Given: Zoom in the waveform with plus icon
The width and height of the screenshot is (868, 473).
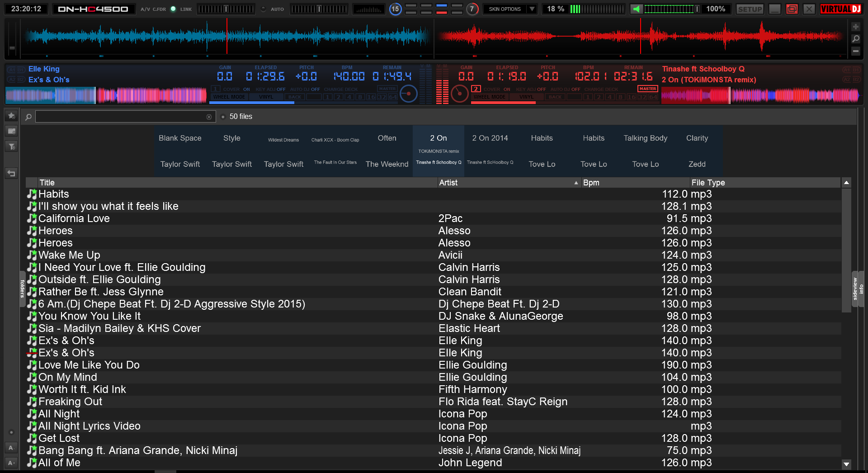Looking at the screenshot, I should (855, 27).
